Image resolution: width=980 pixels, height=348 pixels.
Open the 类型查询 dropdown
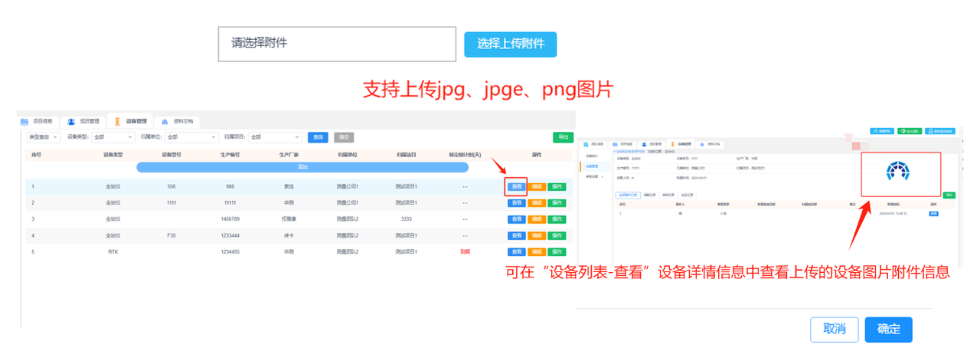tap(43, 137)
